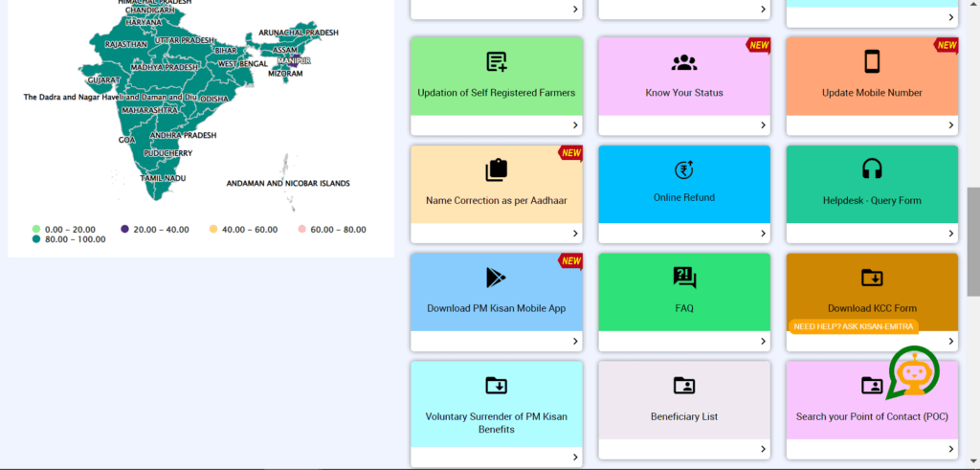980x470 pixels.
Task: Click the Beneficiary List folder icon
Action: [x=684, y=386]
